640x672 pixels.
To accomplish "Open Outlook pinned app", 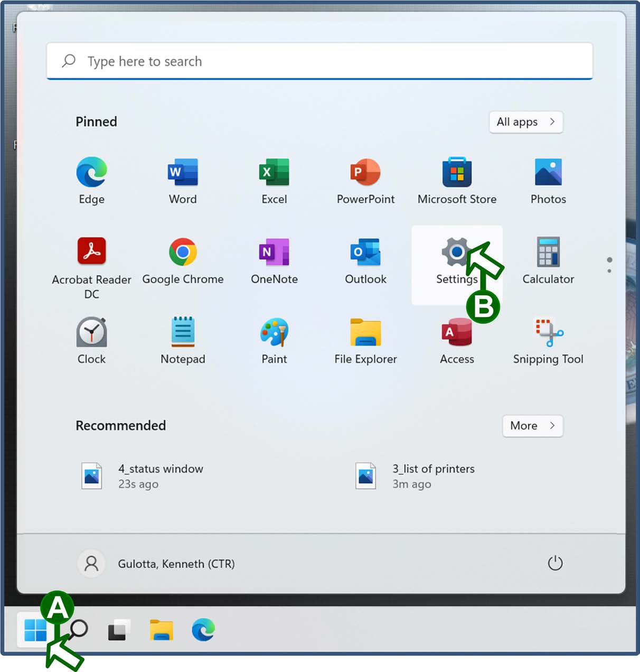I will point(365,261).
